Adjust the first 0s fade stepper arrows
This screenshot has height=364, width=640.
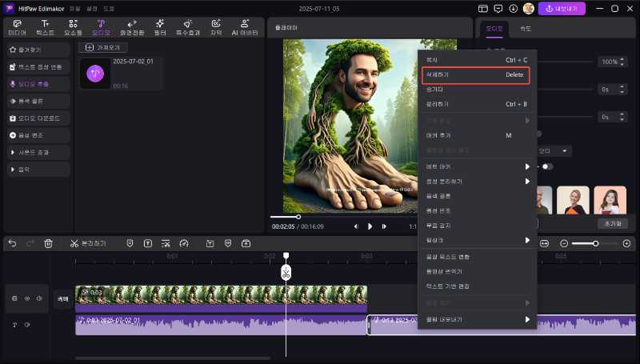(x=622, y=90)
